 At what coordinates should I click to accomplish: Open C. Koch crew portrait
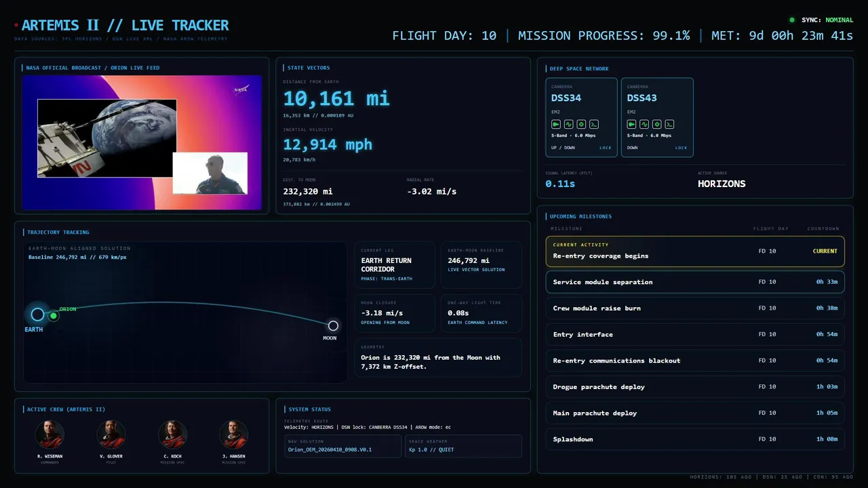[172, 434]
